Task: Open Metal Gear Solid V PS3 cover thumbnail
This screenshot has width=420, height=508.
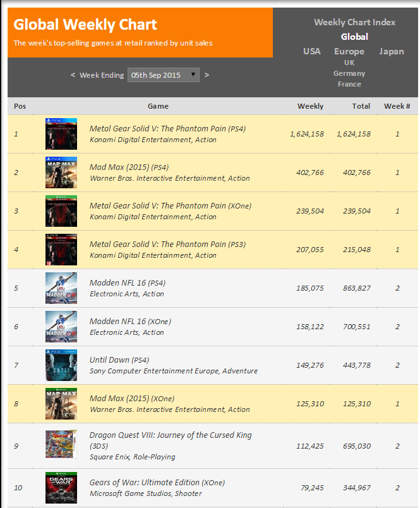Action: point(61,250)
